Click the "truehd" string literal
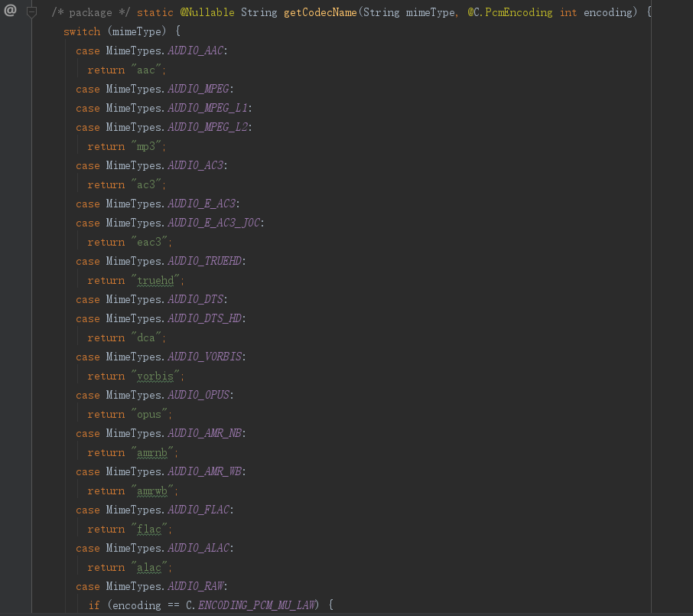This screenshot has width=693, height=616. pos(155,280)
